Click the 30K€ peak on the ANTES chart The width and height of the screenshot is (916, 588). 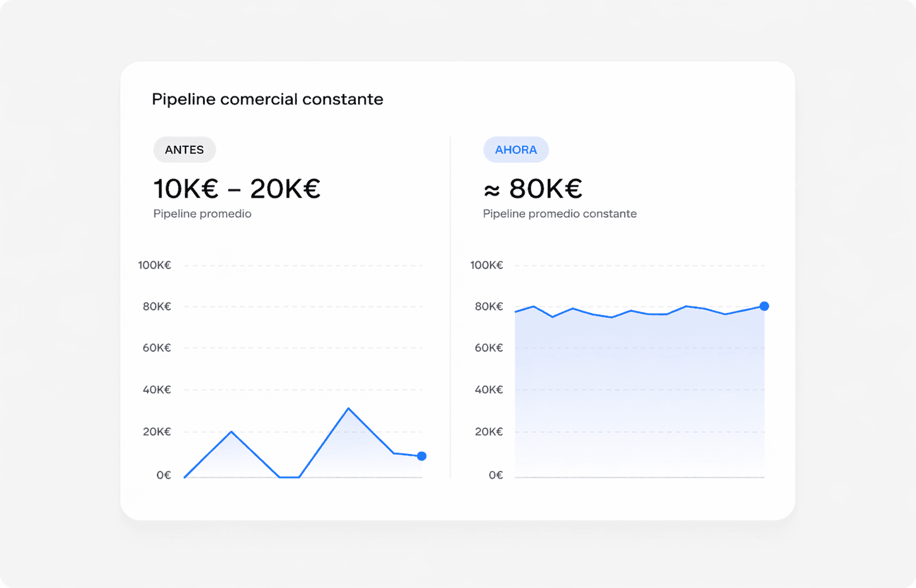point(349,408)
